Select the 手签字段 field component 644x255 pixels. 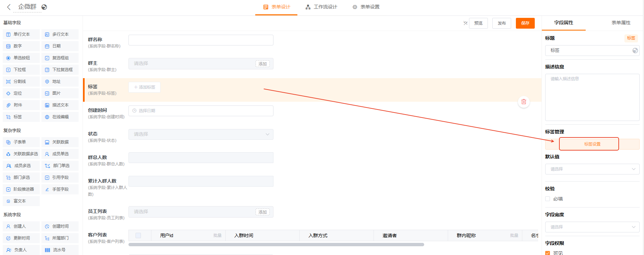(60, 189)
